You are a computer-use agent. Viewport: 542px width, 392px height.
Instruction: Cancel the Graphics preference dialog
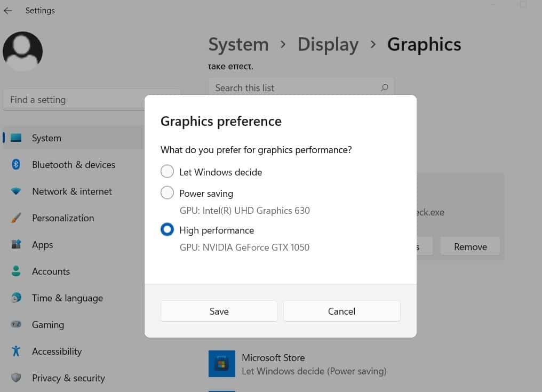(x=341, y=311)
